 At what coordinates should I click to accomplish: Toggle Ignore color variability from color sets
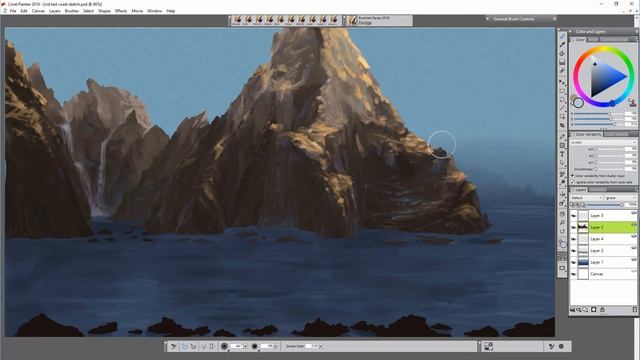(573, 182)
